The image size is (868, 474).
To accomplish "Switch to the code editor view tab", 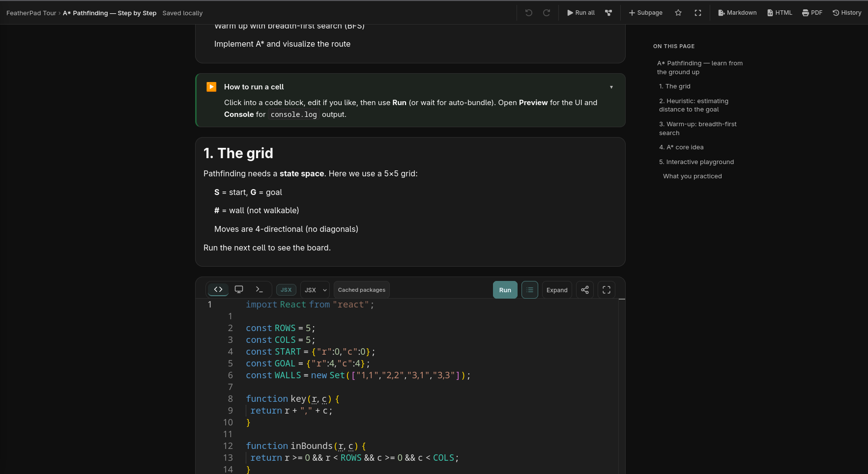I will coord(218,290).
